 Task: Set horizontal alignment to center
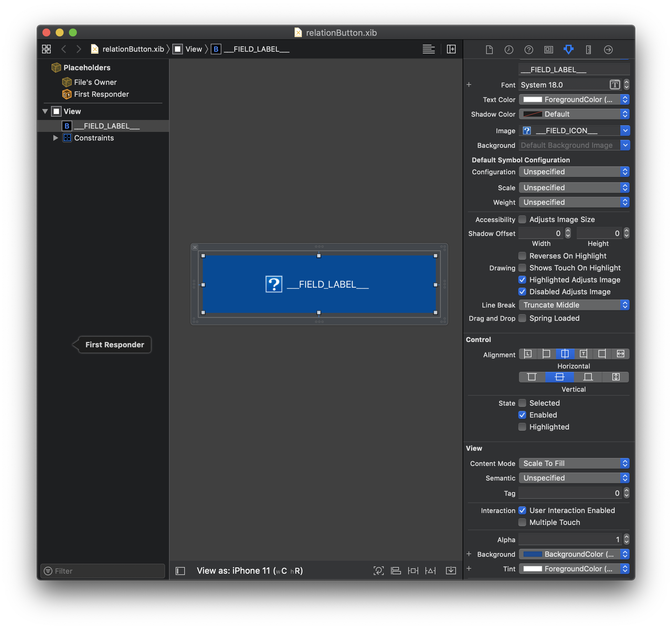coord(565,354)
